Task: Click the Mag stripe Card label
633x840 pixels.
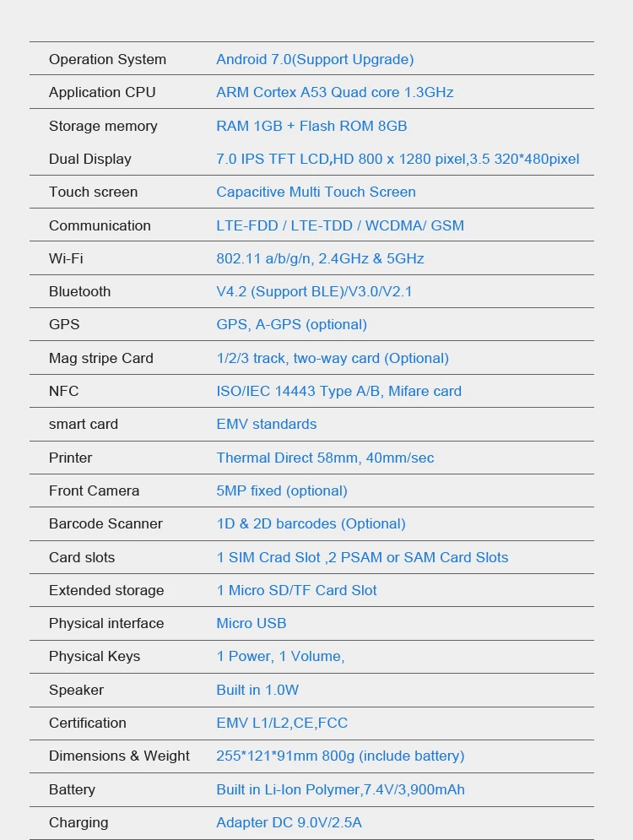Action: coord(101,358)
